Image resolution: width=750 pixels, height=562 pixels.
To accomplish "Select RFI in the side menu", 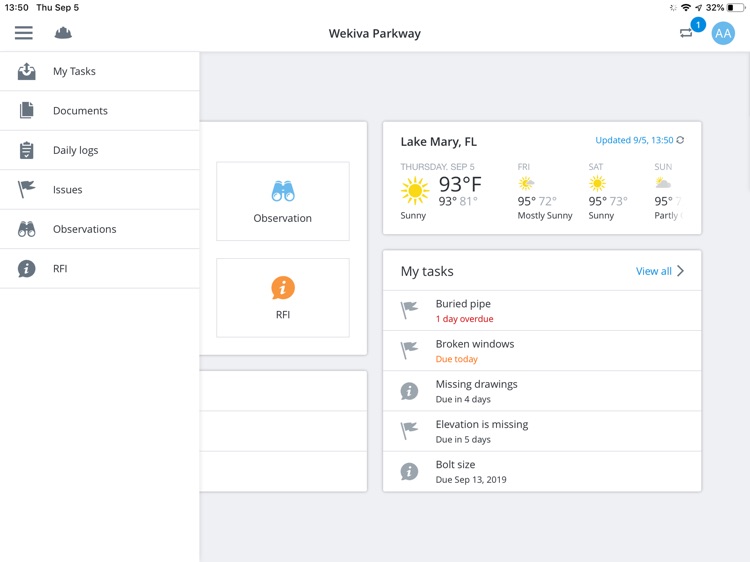I will tap(99, 269).
